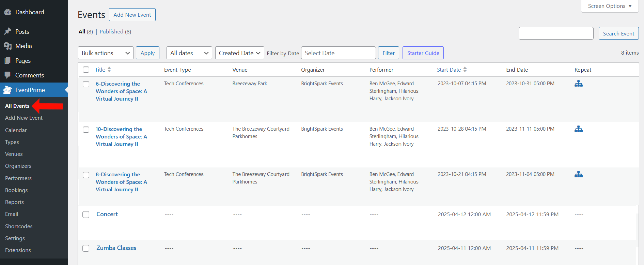Open the Bookings menu item

click(16, 190)
